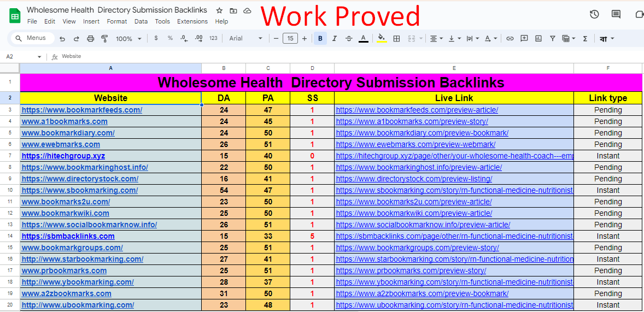Open the View menu
644x312 pixels.
tap(69, 21)
